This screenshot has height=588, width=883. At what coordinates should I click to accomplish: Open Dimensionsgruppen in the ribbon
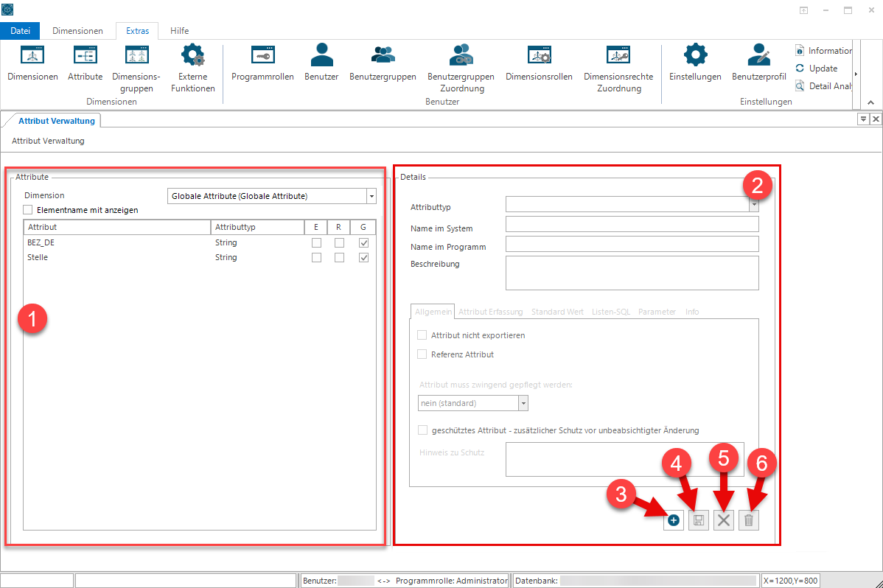[x=136, y=69]
